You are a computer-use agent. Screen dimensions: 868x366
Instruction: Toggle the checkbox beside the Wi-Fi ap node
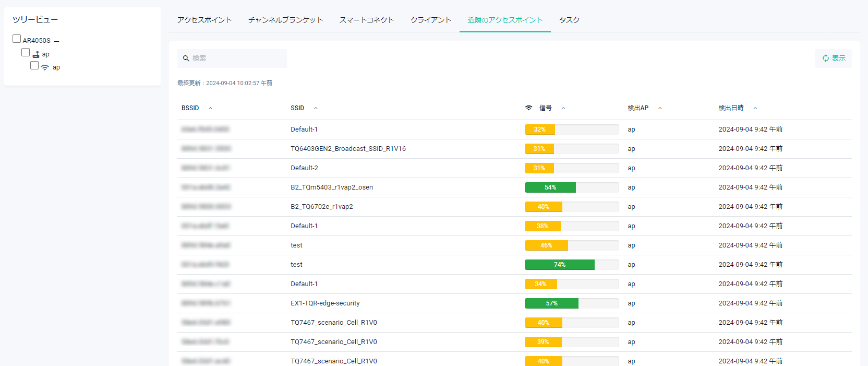click(34, 65)
